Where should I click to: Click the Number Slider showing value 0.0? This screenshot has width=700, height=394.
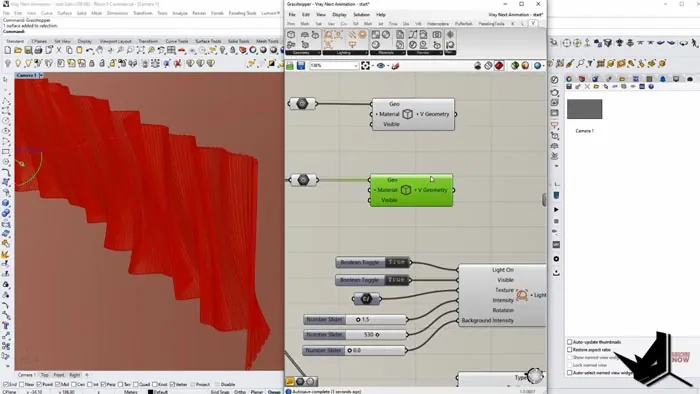point(355,350)
